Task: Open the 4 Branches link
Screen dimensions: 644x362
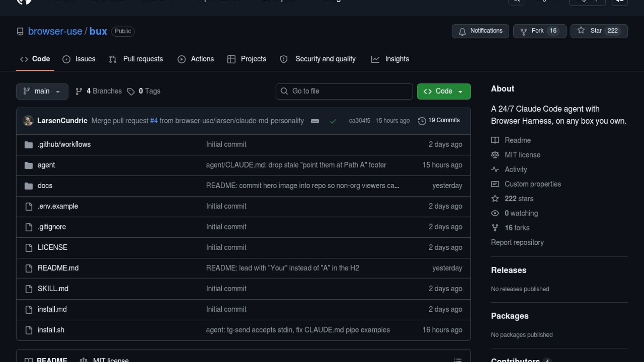Action: (99, 91)
